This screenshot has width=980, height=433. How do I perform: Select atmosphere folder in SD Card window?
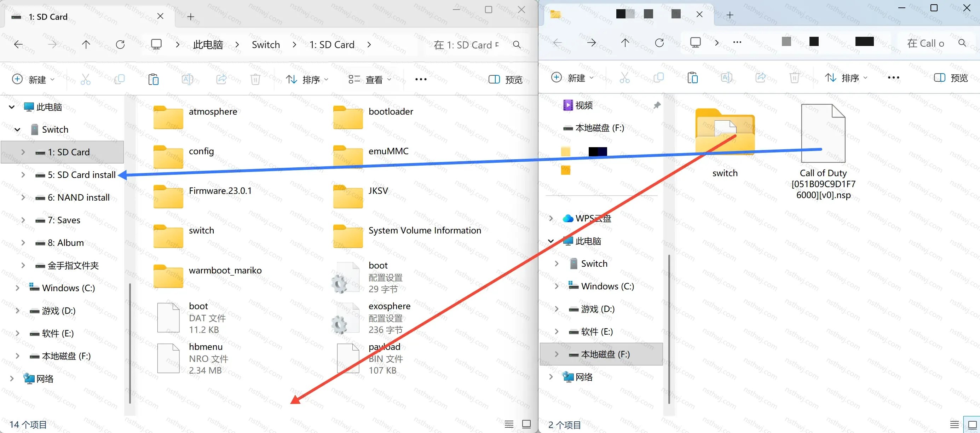[x=196, y=116]
